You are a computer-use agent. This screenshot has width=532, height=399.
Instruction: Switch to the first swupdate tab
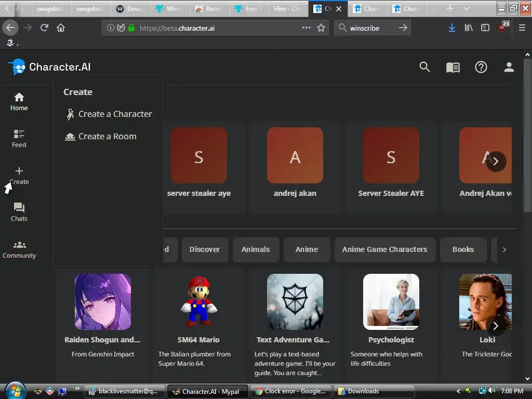(x=51, y=9)
